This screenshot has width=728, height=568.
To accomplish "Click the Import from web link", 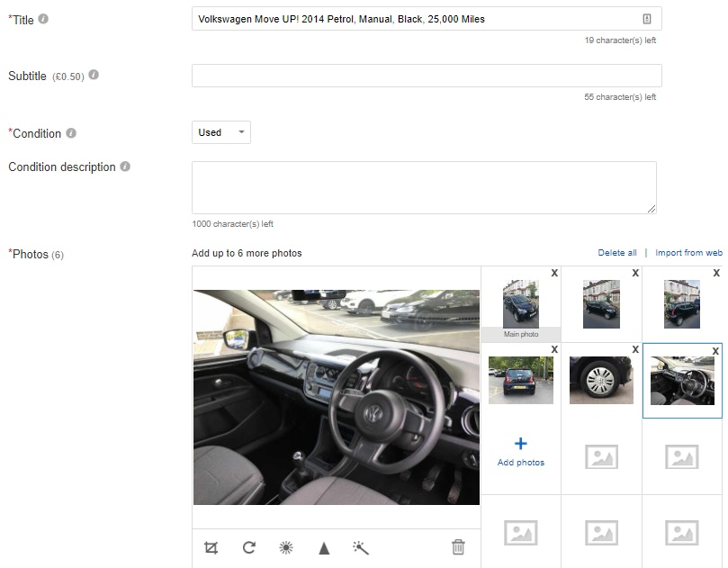I will 688,253.
